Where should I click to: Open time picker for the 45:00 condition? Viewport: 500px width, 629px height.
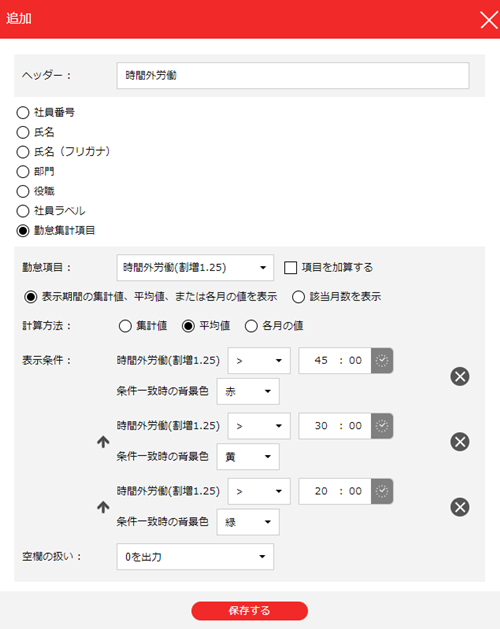pos(382,361)
